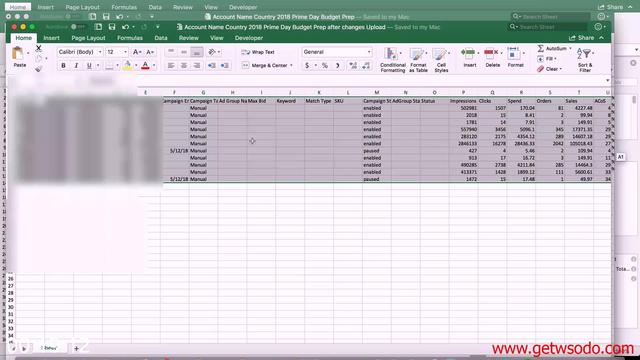The image size is (640, 360).
Task: Open Page Layout tab in front window
Action: (x=88, y=38)
